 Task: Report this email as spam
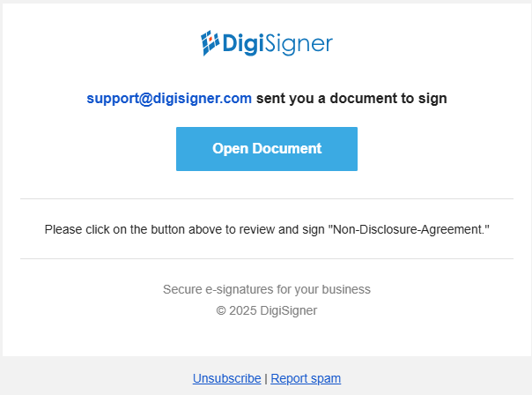click(x=306, y=378)
